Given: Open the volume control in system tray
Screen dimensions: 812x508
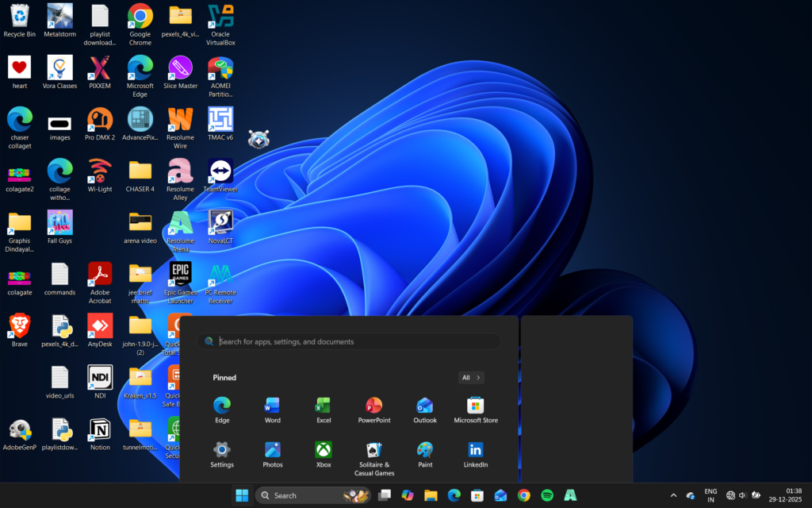Looking at the screenshot, I should tap(742, 495).
